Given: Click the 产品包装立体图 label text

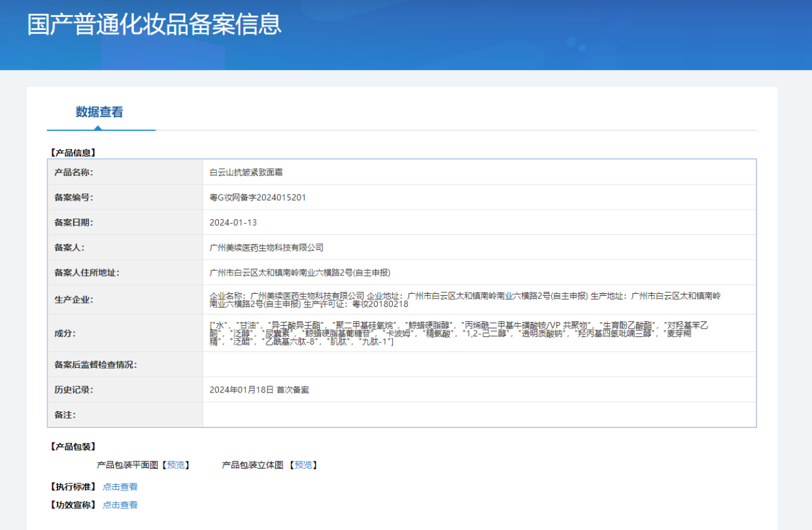Looking at the screenshot, I should point(253,465).
